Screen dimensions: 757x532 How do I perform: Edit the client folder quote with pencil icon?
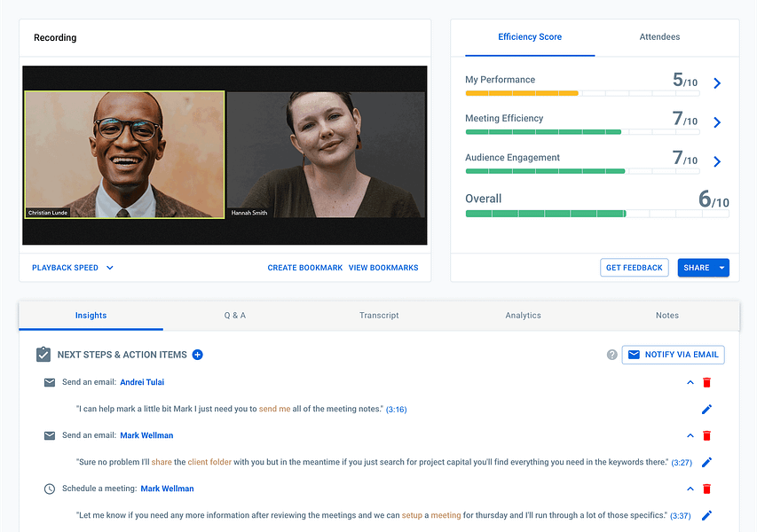(706, 462)
